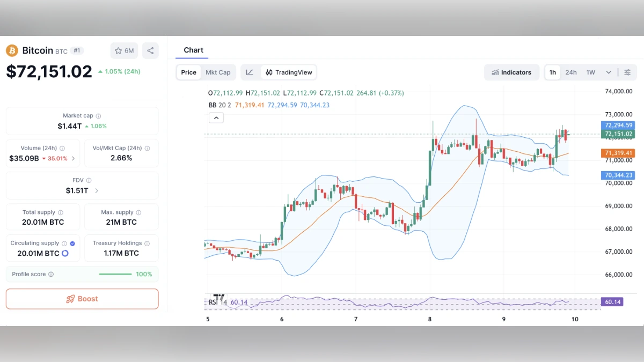Switch to TradingView candlestick chart
Screen dimensions: 644x362
coord(288,72)
